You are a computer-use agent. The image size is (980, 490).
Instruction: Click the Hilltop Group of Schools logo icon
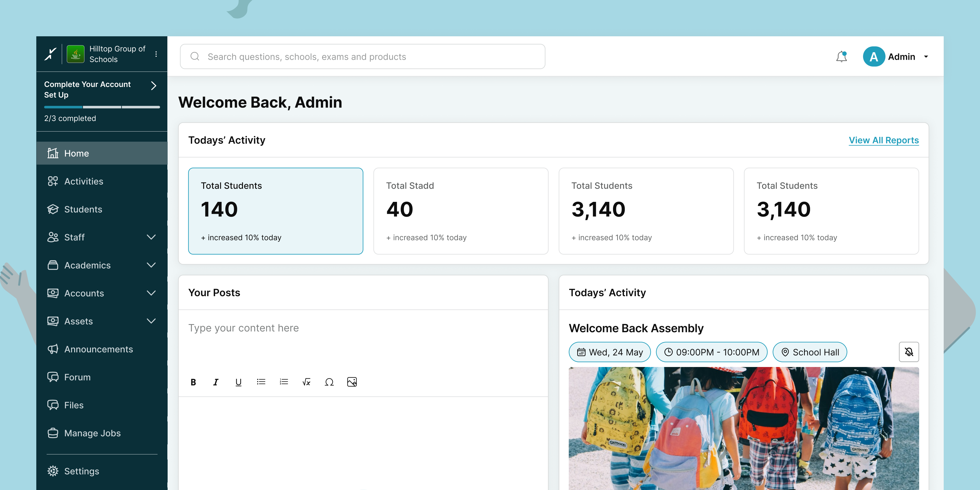pyautogui.click(x=75, y=54)
